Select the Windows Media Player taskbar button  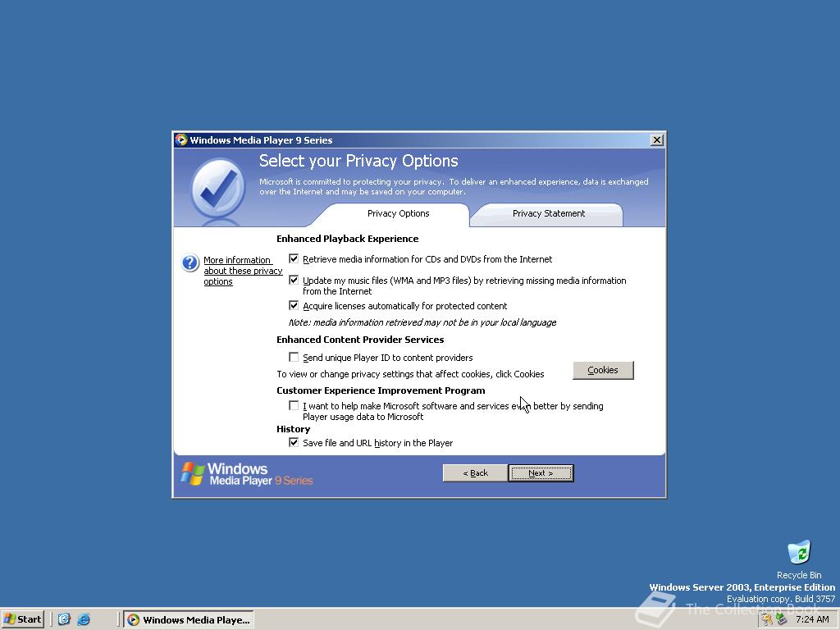189,620
